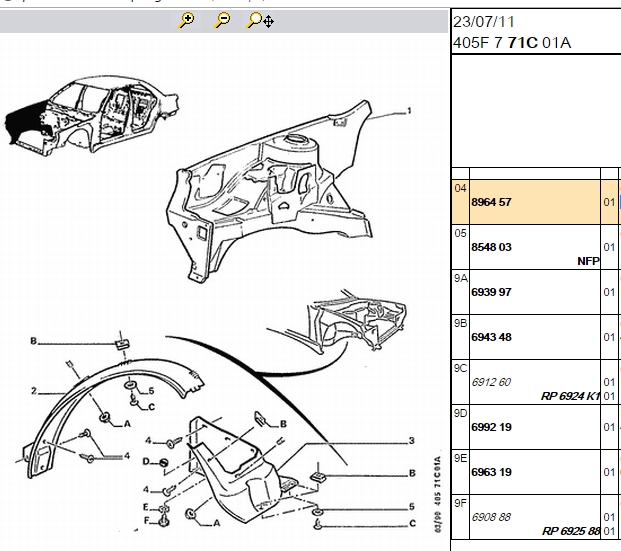Image resolution: width=621 pixels, height=551 pixels.
Task: Select part number 6943 48
Action: [x=491, y=337]
